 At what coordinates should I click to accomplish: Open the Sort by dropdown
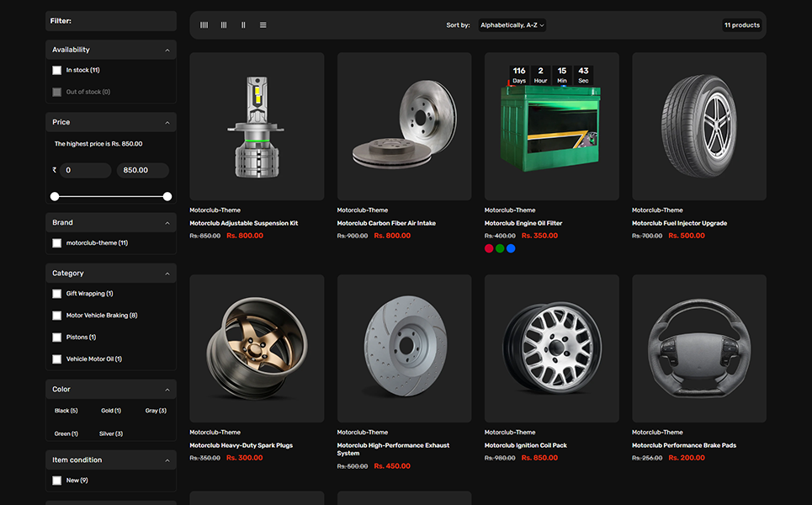pos(512,25)
